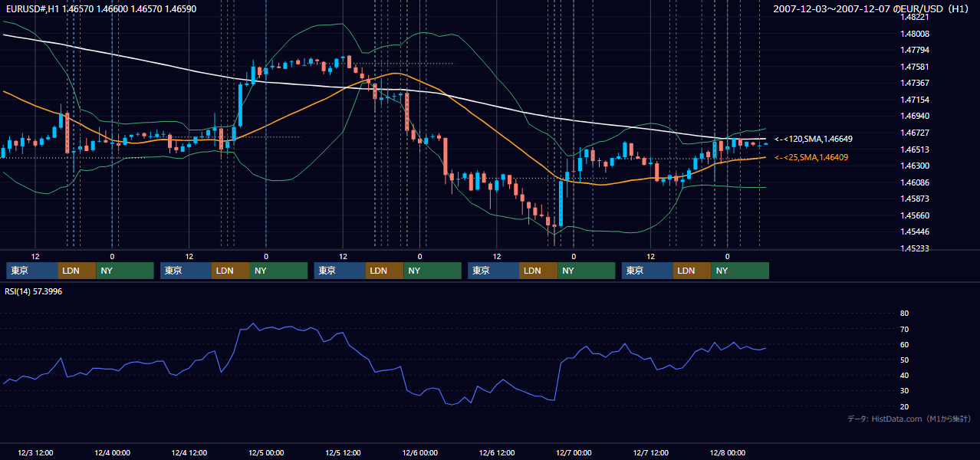Click the 12/6 12:00 time axis label

[x=497, y=452]
